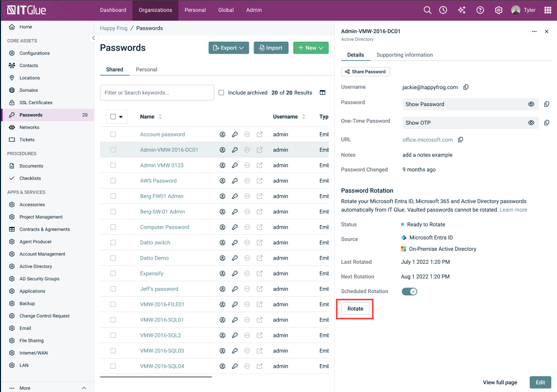The image size is (557, 392).
Task: Switch to Personal passwords tab
Action: tap(146, 70)
